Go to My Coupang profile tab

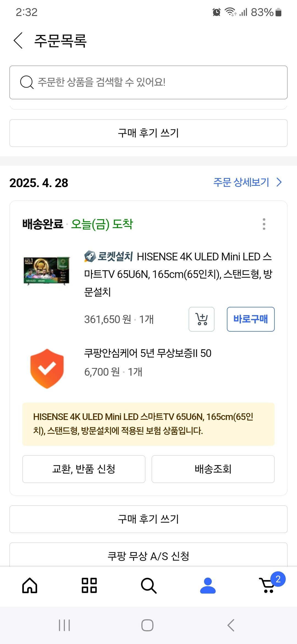208,585
